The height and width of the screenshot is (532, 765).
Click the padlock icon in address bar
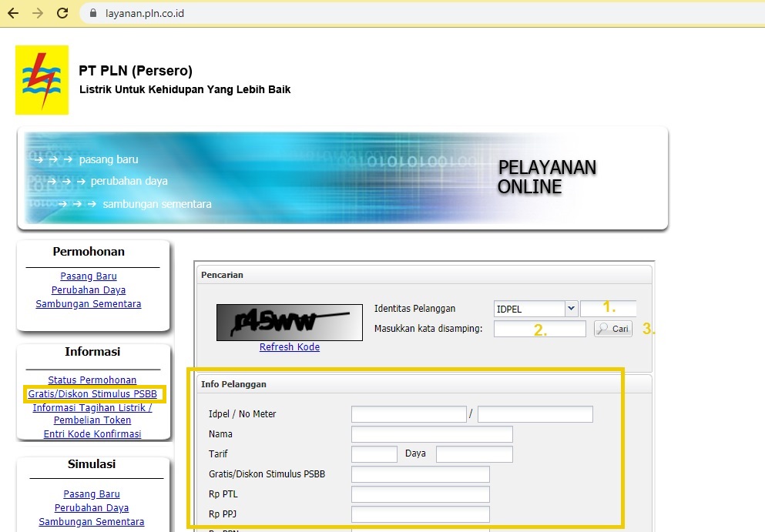tap(92, 13)
